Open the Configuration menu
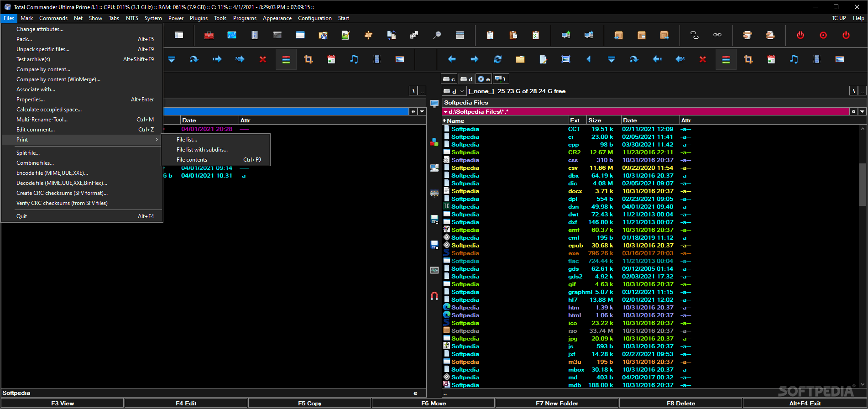Screen dimensions: 868x409 314,18
